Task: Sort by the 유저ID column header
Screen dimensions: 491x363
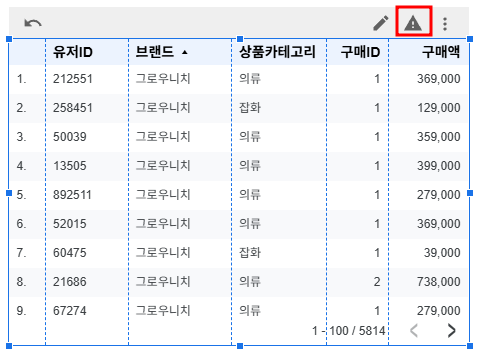Action: [73, 52]
